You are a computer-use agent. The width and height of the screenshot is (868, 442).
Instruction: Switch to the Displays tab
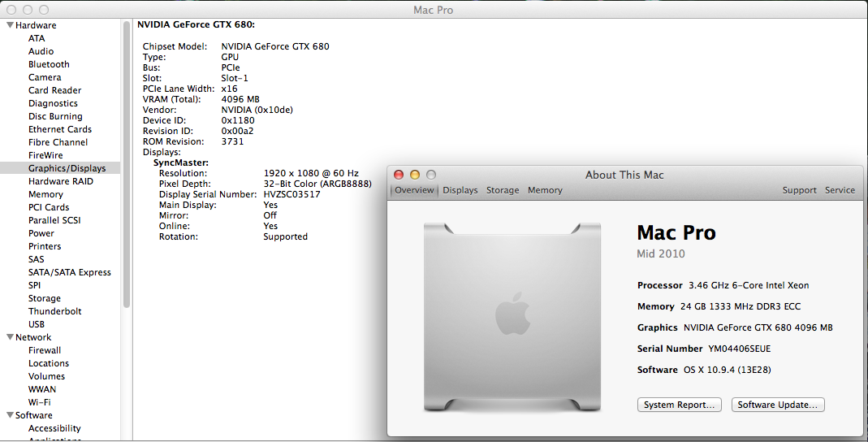(x=460, y=190)
